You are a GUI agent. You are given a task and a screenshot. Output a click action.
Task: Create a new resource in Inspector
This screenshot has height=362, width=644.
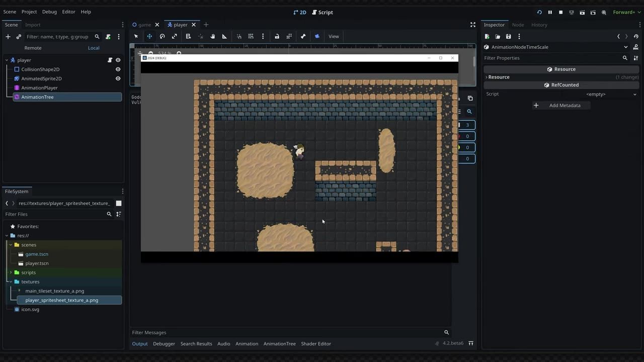pyautogui.click(x=487, y=36)
